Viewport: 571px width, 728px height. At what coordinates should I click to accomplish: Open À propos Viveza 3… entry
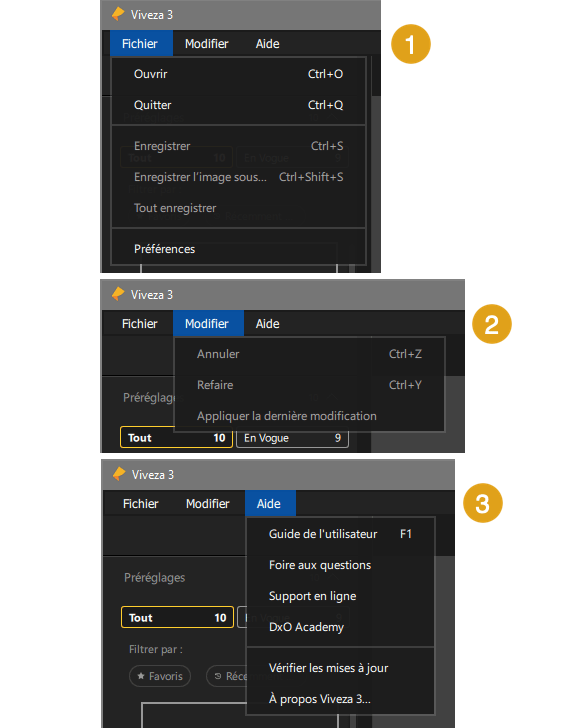click(340, 699)
